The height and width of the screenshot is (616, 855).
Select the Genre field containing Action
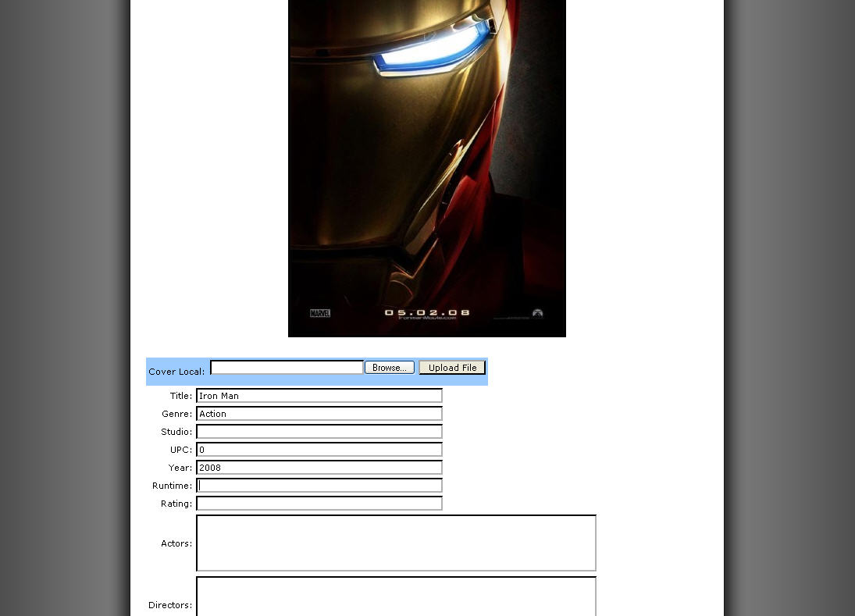(319, 414)
